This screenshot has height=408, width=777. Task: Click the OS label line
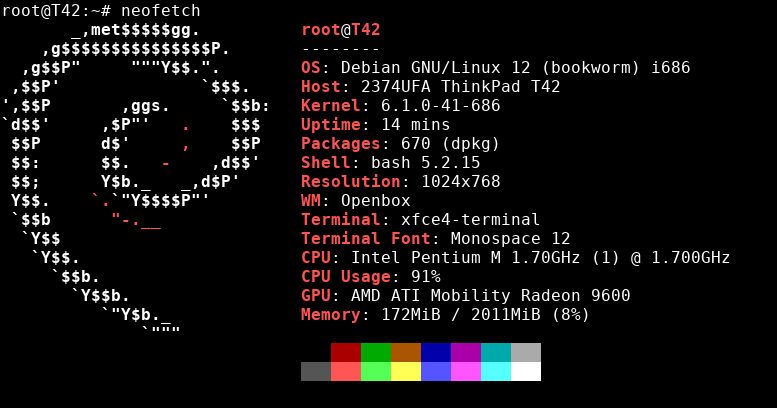click(x=496, y=67)
